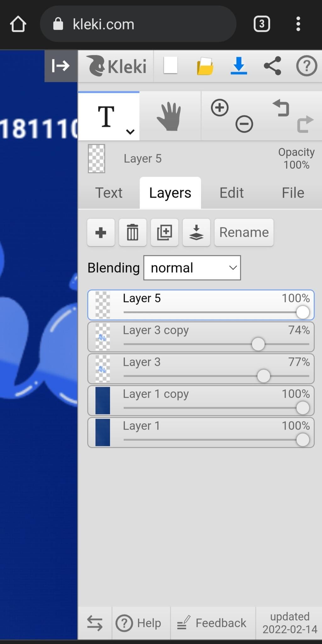Swap the panel side with the arrows icon

[x=95, y=623]
